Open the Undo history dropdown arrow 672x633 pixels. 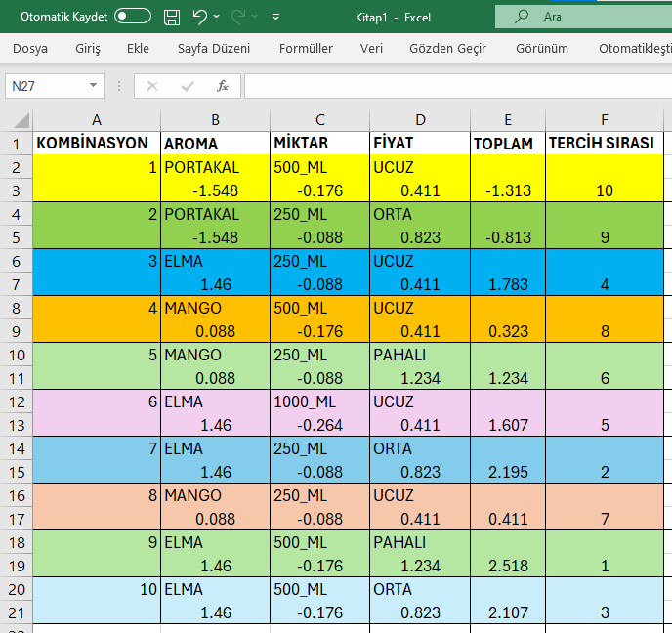[217, 17]
